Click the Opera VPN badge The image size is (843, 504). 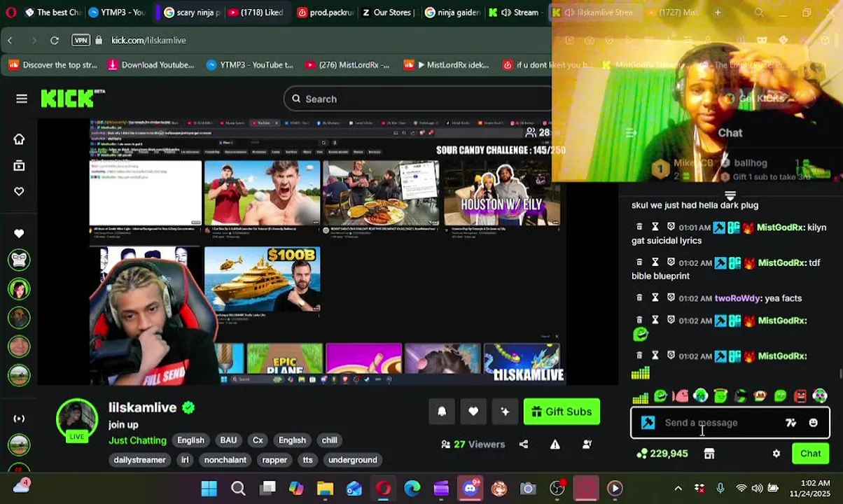81,40
